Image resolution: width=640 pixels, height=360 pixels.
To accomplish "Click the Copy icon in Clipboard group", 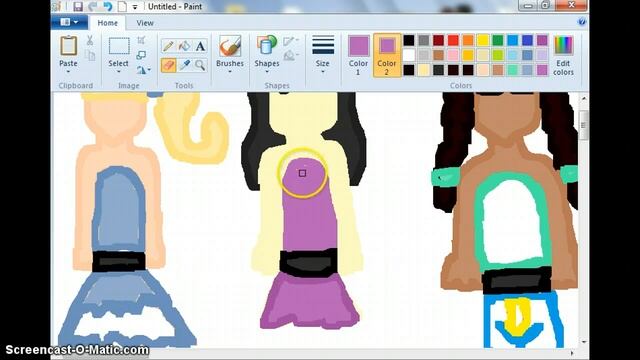I will (x=90, y=55).
